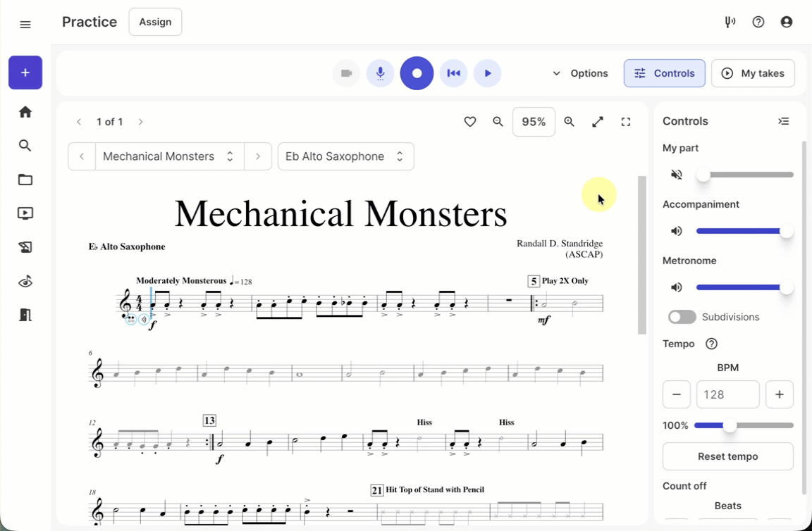Click the Mechanical Monsters score title
Viewport: 812px width, 531px height.
point(340,213)
